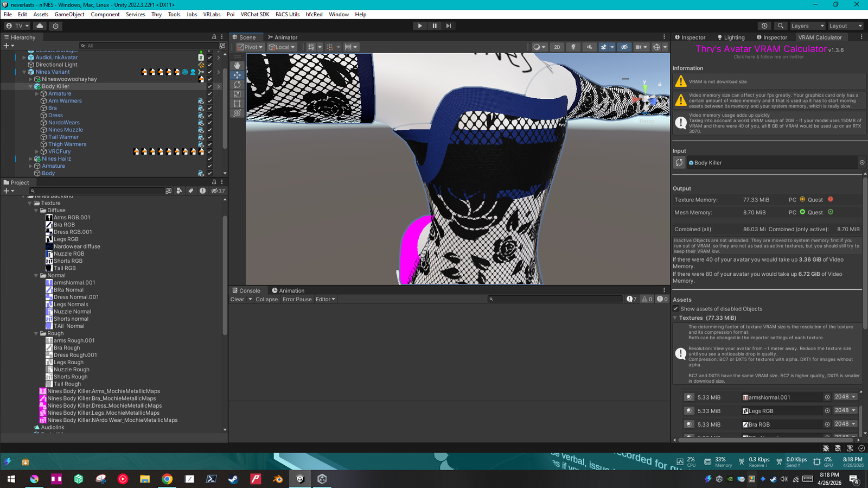868x488 pixels.
Task: Open the armsNormal.001 texture size 2048 dropdown
Action: (845, 397)
